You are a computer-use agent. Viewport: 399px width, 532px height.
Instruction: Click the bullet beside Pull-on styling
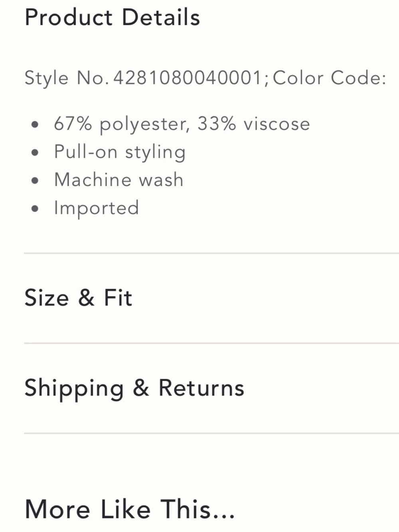coord(35,152)
